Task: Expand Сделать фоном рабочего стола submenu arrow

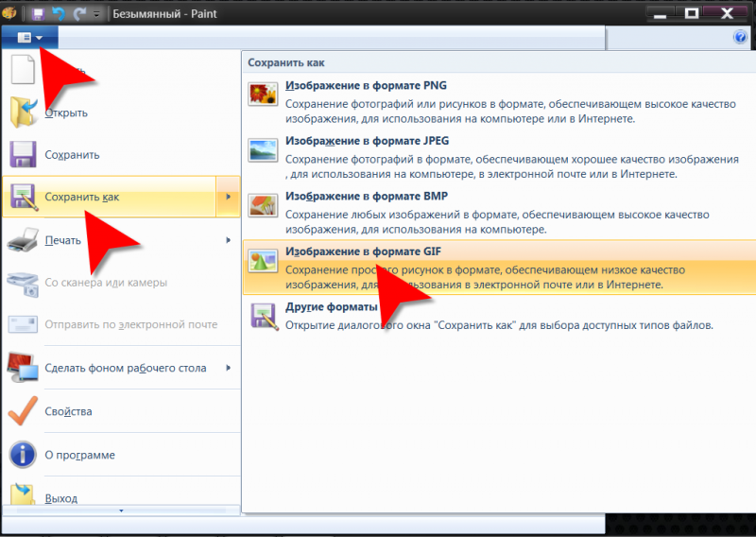Action: tap(228, 368)
